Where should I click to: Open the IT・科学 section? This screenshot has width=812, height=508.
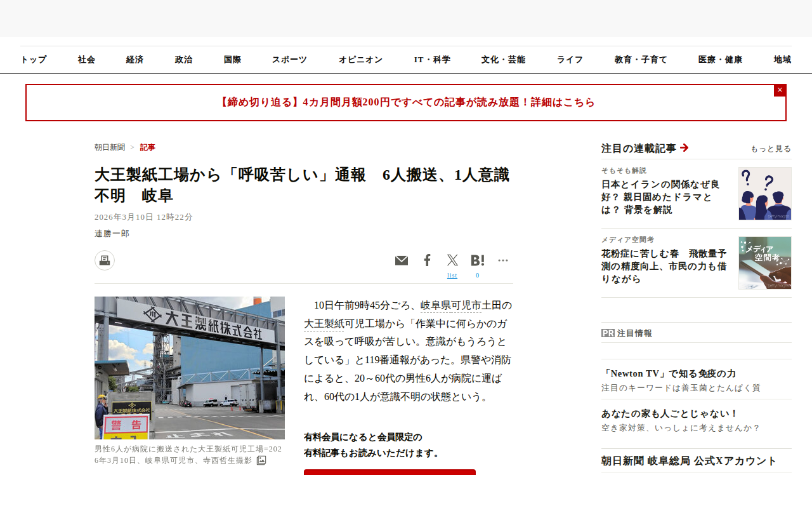point(433,60)
